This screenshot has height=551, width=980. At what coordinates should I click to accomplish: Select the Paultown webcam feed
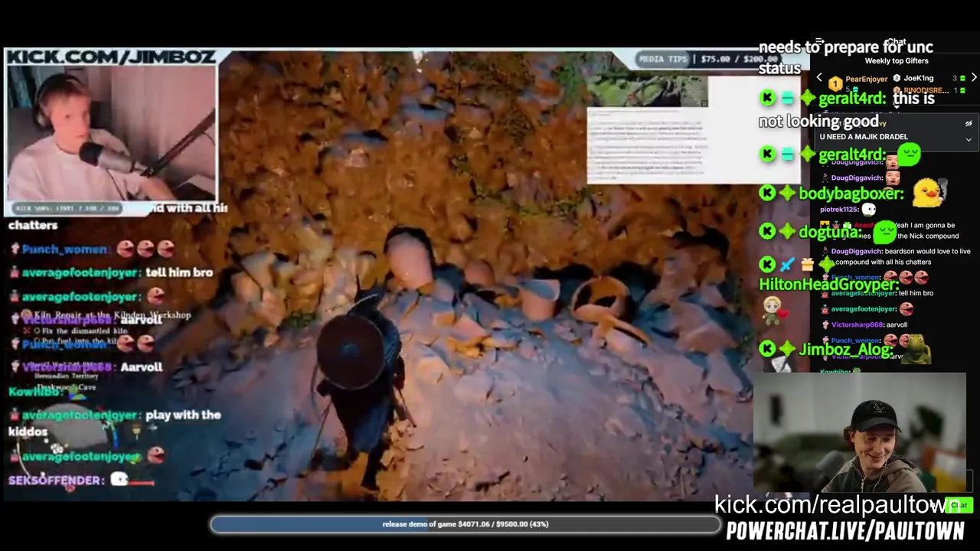point(860,433)
